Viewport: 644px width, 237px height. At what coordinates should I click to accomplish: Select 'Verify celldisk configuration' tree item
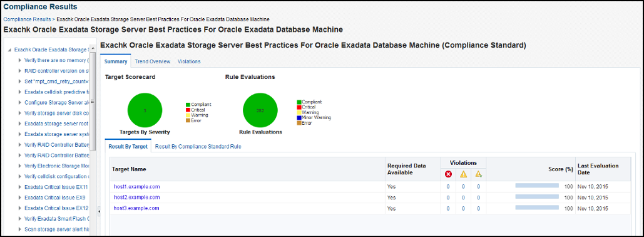[57, 177]
